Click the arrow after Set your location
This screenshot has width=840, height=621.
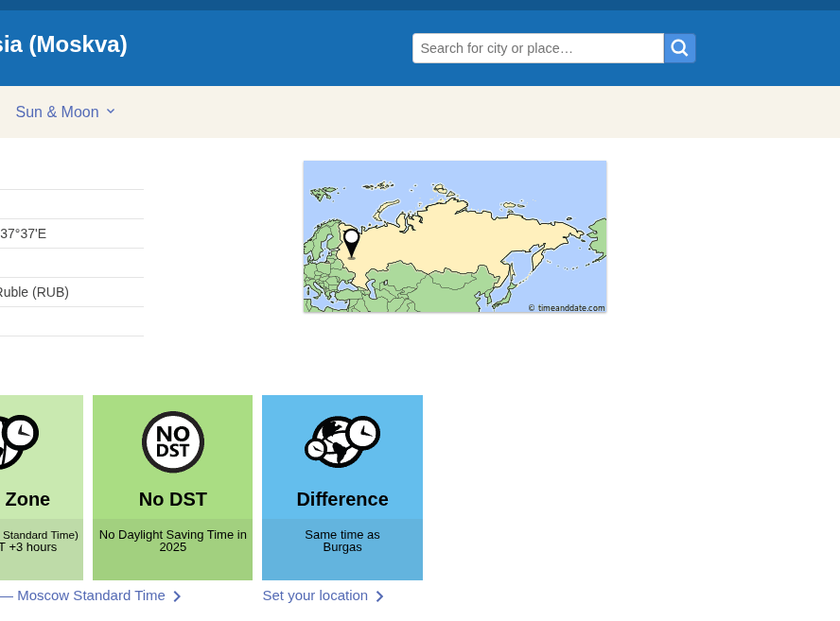pyautogui.click(x=380, y=596)
